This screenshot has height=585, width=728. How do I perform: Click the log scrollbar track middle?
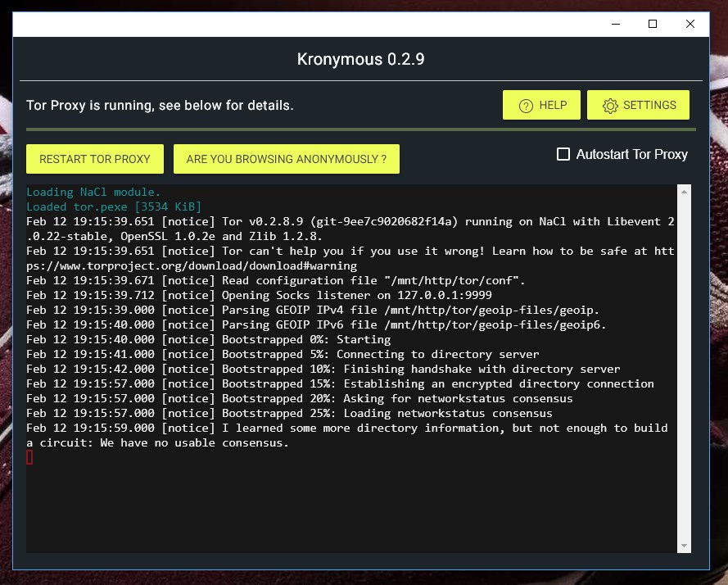[684, 369]
